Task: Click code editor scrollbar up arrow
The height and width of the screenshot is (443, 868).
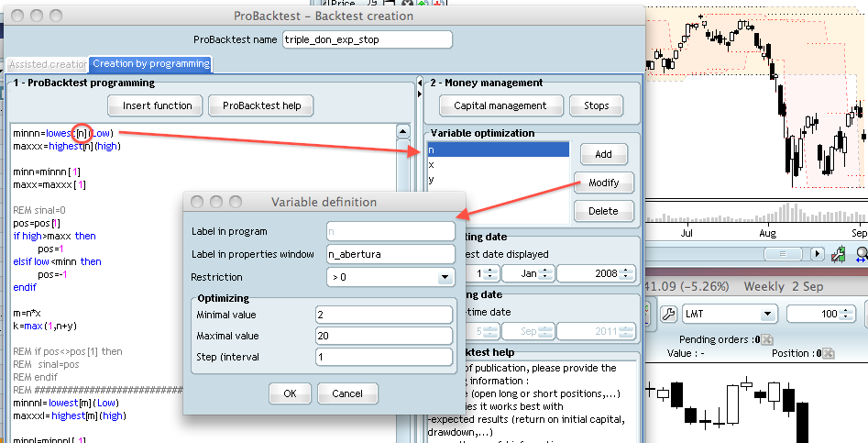Action: coord(403,132)
